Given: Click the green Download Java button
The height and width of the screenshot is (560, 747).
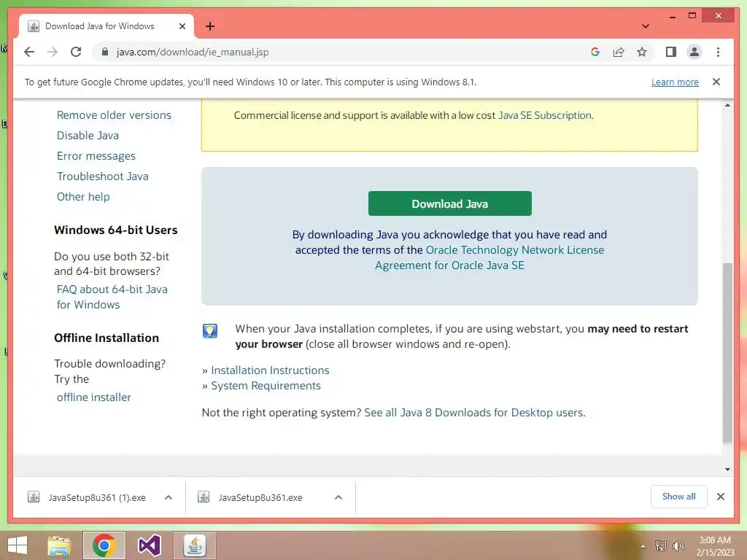Looking at the screenshot, I should [x=449, y=204].
